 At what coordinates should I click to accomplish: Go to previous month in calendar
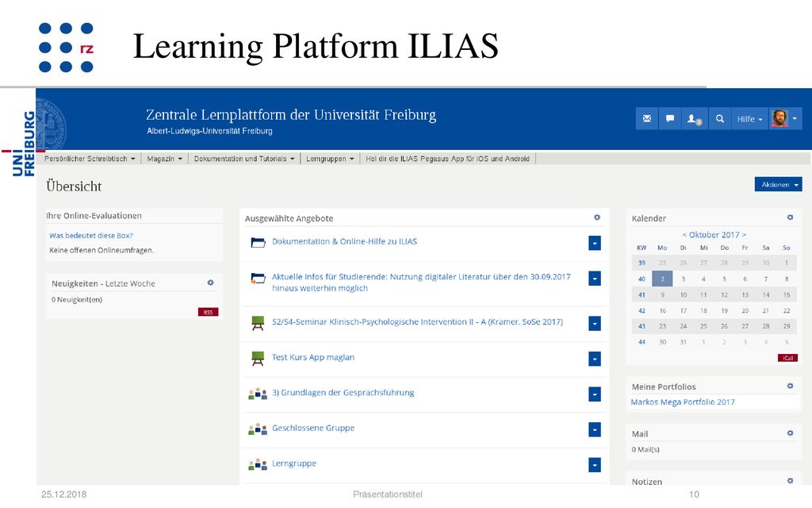684,235
